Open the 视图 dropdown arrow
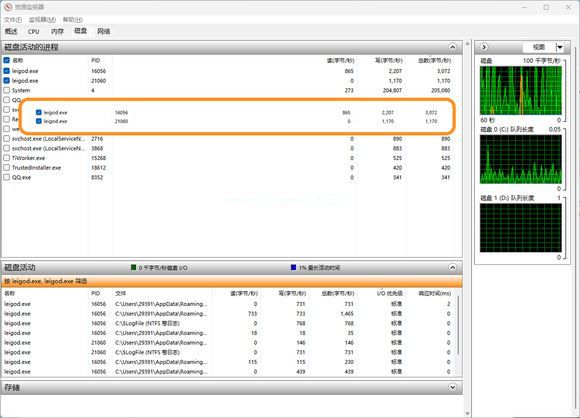The width and height of the screenshot is (580, 418). [560, 47]
